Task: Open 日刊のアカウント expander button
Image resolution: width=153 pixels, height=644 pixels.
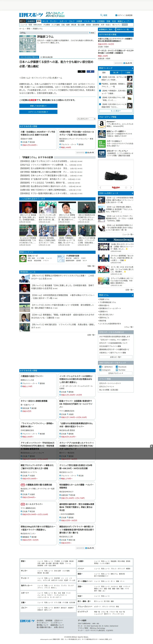Action: [x=116, y=373]
